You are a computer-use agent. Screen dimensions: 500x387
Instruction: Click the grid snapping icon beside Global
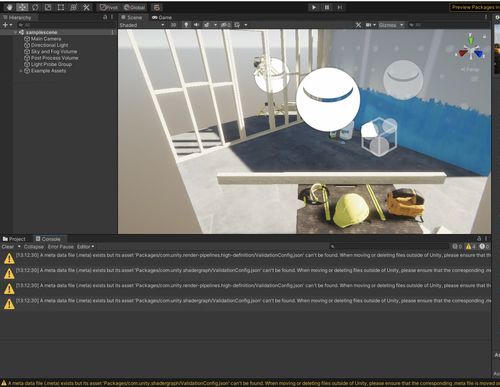pyautogui.click(x=156, y=7)
